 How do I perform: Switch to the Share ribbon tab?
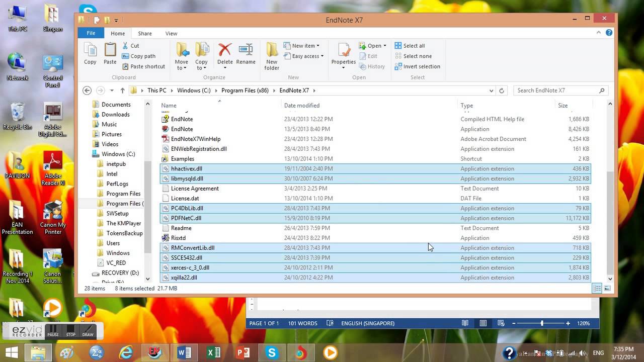point(145,34)
